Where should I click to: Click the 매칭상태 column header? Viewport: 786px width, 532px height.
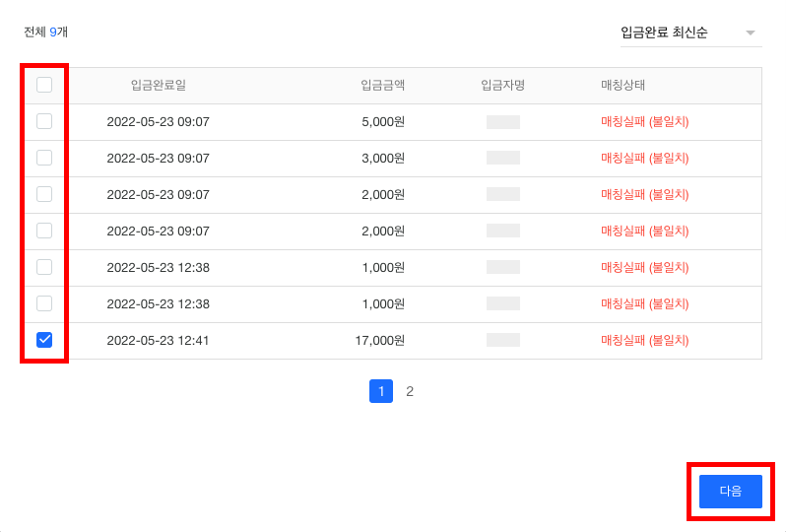tap(622, 85)
